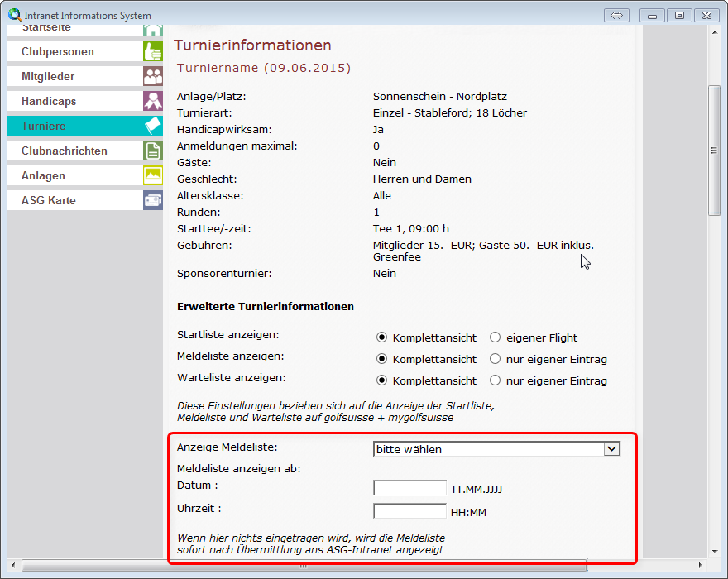
Task: Choose Komplettansicht for Startliste anzeigen
Action: (382, 337)
